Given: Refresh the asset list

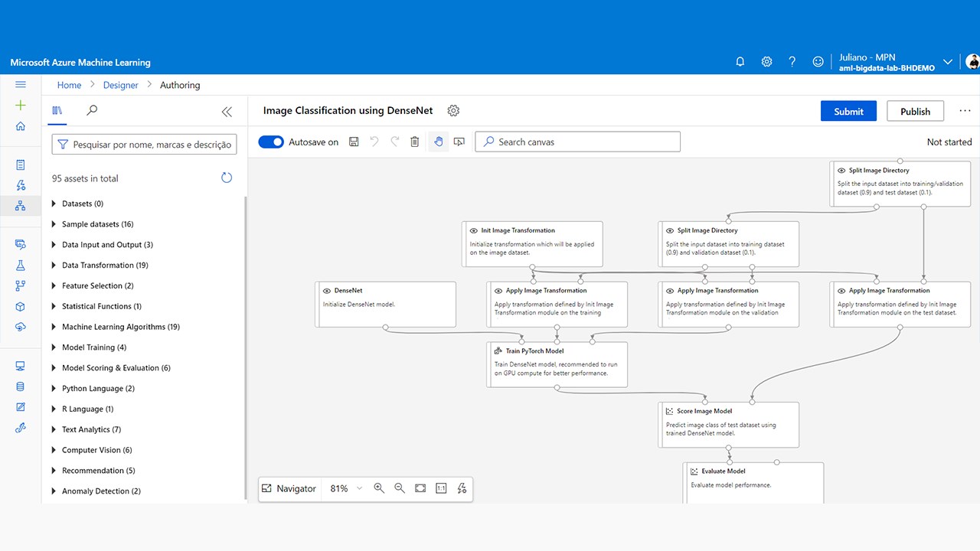Looking at the screenshot, I should coord(227,178).
